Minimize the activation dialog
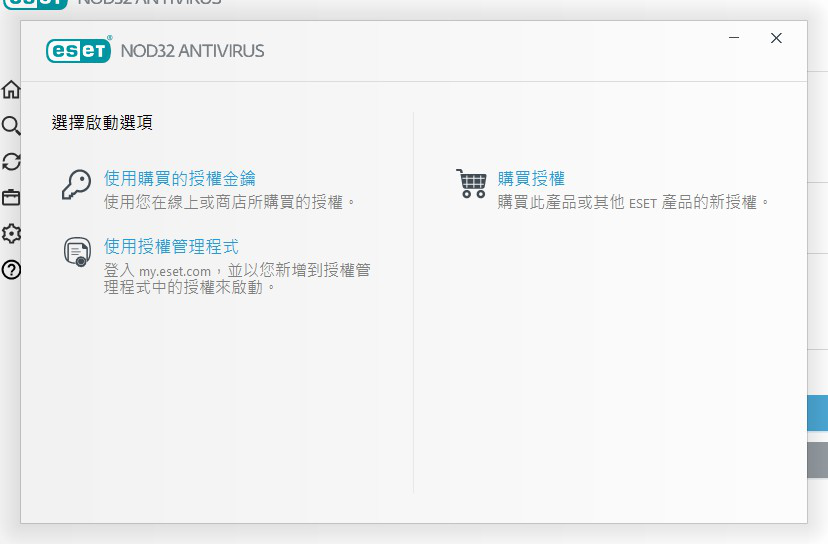Image resolution: width=828 pixels, height=544 pixels. 733,38
